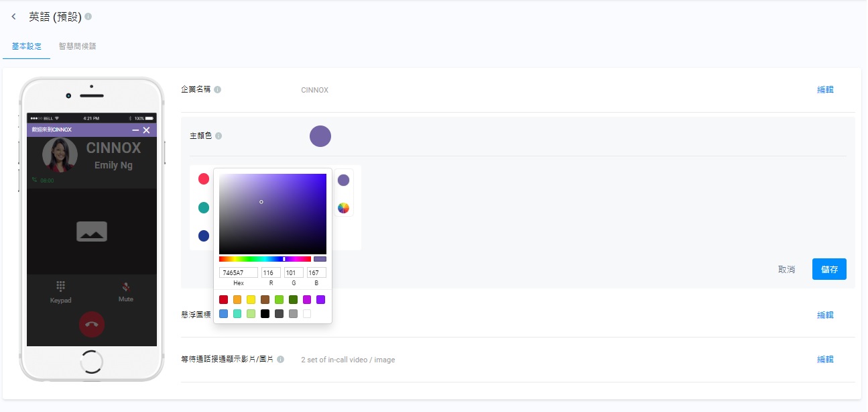Open the info icon beside 主顏色
Image resolution: width=868 pixels, height=412 pixels.
[x=219, y=136]
